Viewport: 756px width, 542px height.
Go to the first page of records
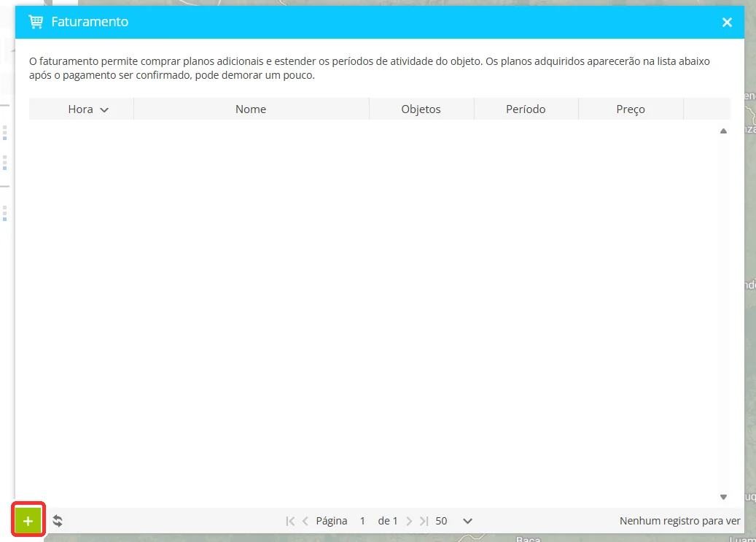coord(290,522)
